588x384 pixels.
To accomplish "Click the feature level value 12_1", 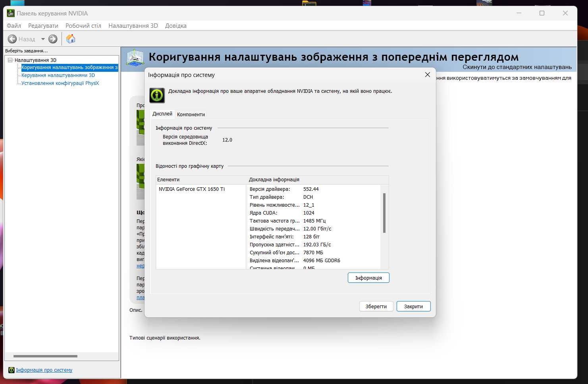I will 308,205.
